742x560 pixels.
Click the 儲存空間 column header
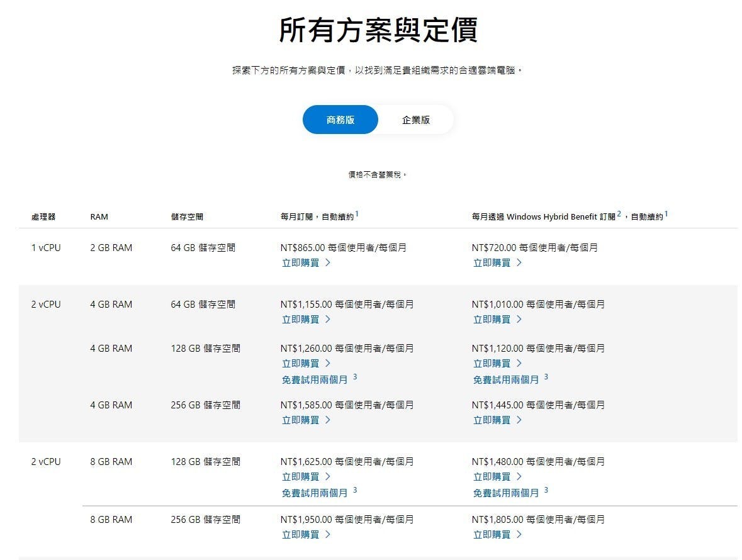pos(187,217)
